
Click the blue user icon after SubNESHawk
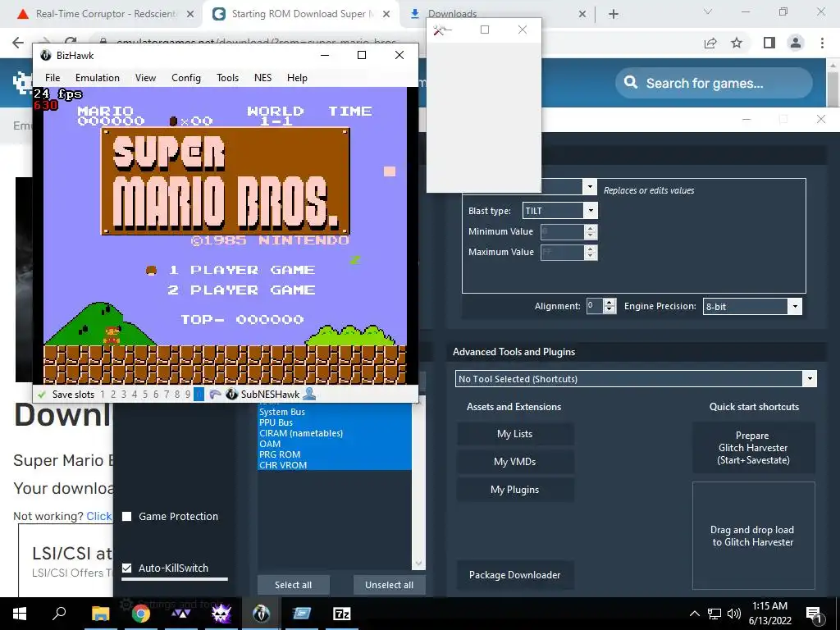point(309,395)
